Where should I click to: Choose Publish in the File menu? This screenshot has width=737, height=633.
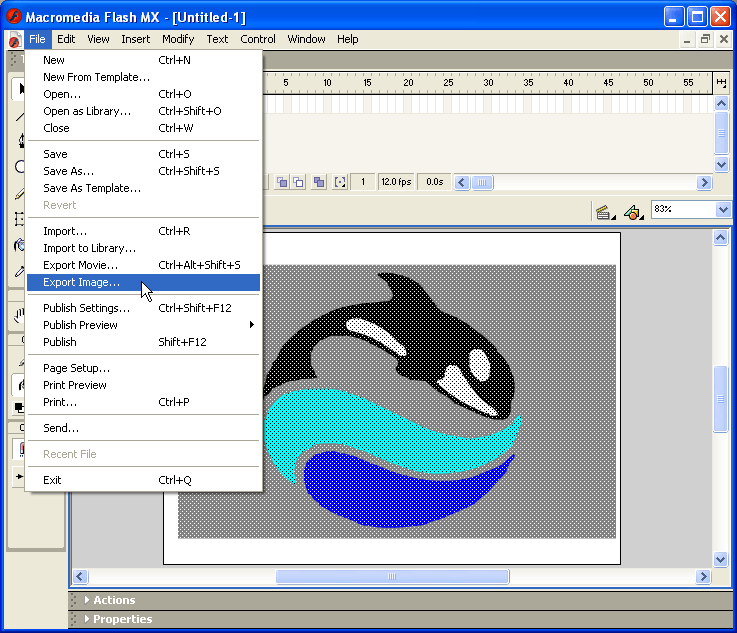[143, 342]
